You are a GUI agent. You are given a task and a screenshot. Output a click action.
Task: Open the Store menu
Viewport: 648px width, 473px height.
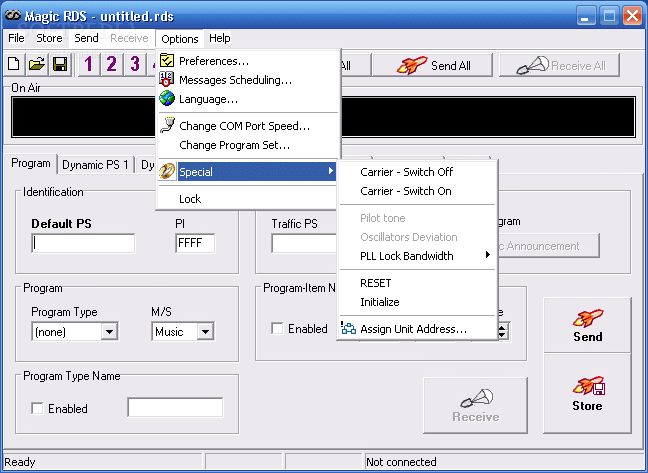[x=49, y=38]
